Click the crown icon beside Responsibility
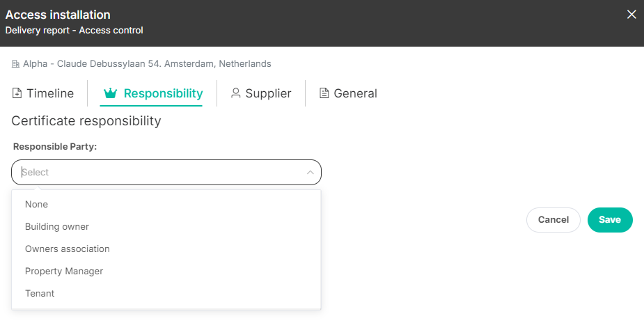Screen dimensions: 644x330 (x=111, y=93)
